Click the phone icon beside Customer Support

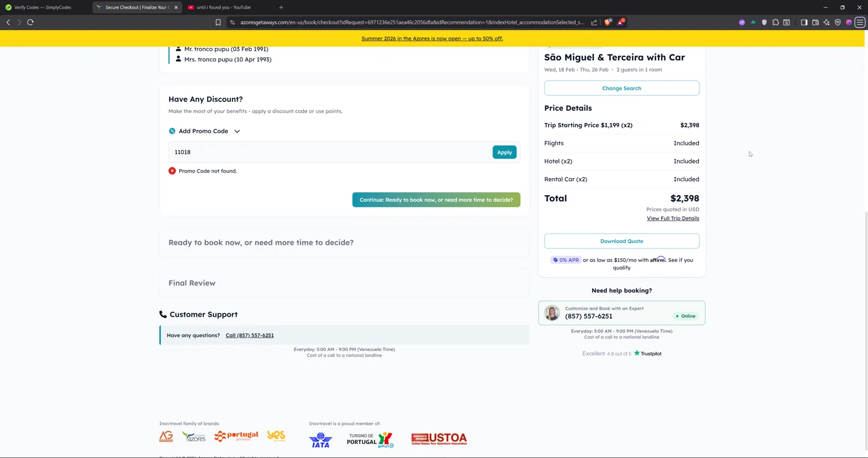pos(163,314)
